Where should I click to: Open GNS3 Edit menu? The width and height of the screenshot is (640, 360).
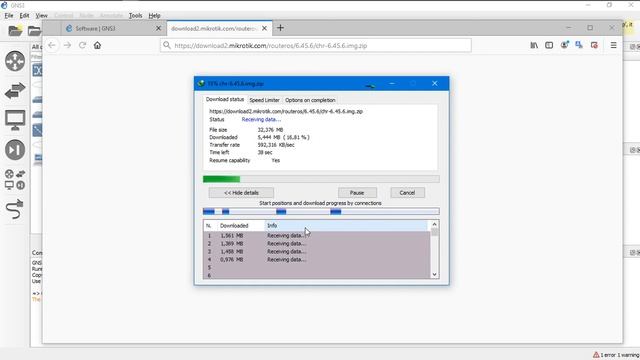point(24,16)
